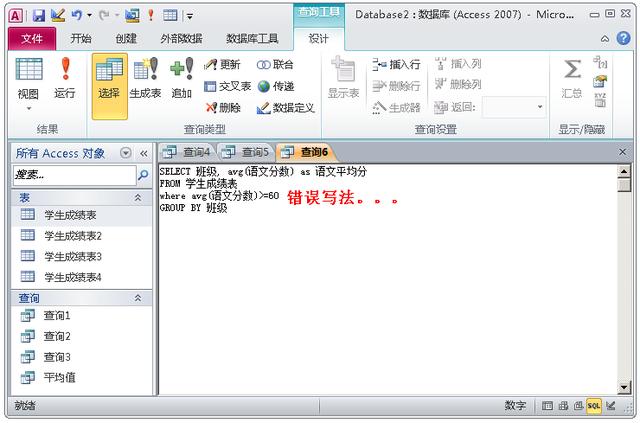Screen dimensions: 640x423
Task: Open Access help question mark
Action: (623, 38)
